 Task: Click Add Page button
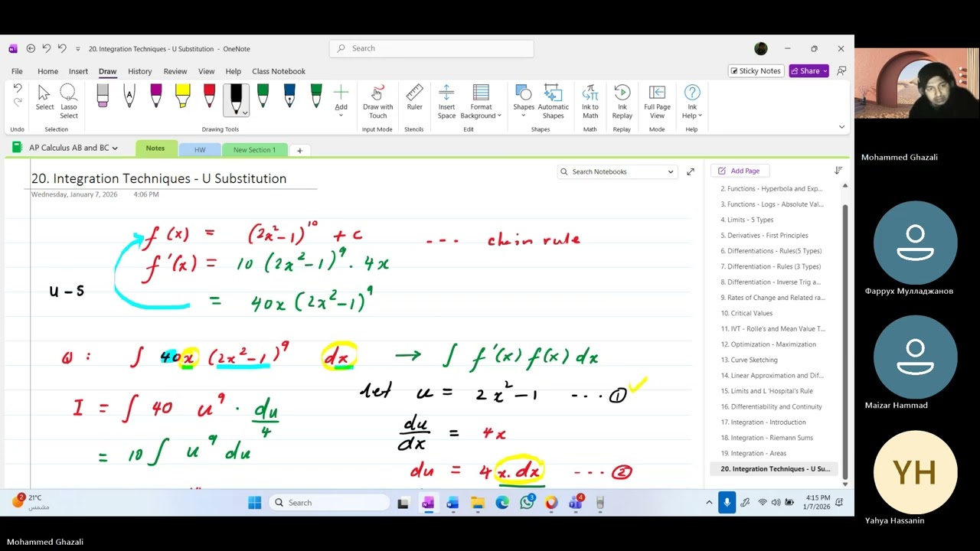point(738,171)
